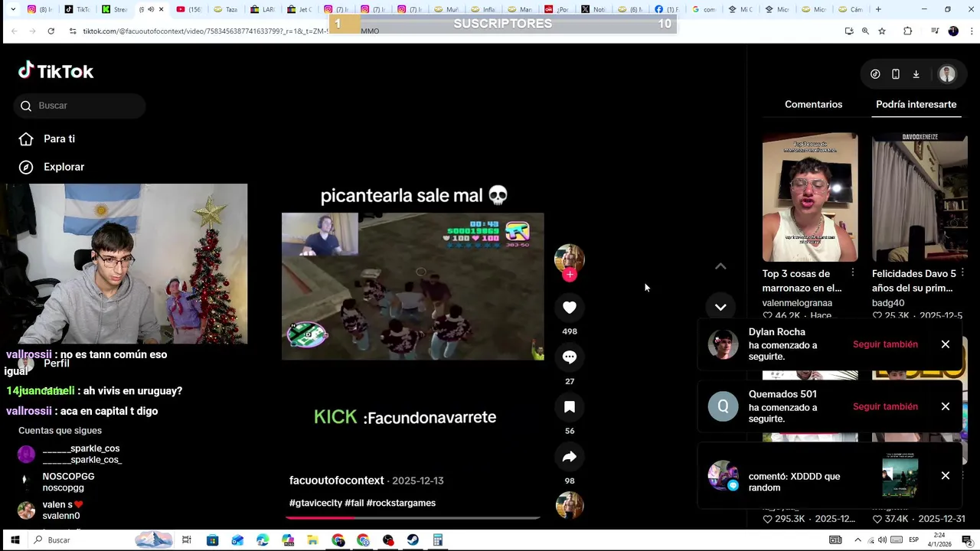Open options for Top 3 cosas video
The image size is (980, 551).
pos(853,273)
